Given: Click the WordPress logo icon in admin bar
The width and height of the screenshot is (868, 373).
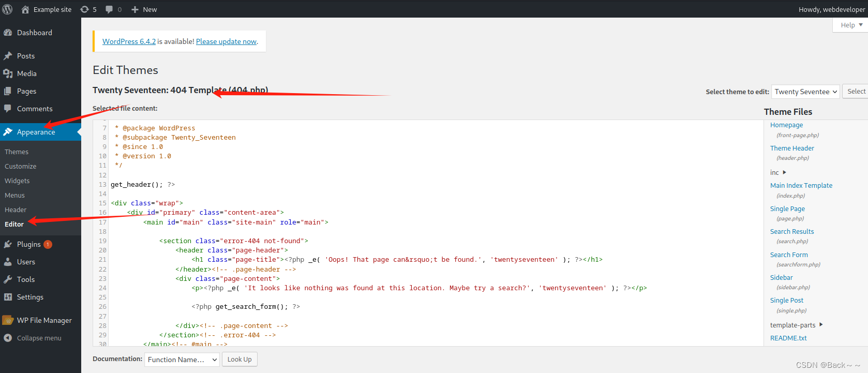Looking at the screenshot, I should tap(8, 9).
